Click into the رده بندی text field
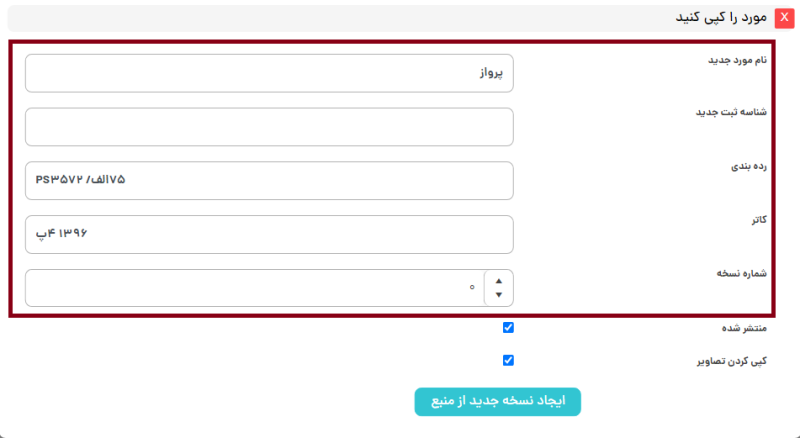Viewport: 800px width, 438px height. tap(269, 181)
